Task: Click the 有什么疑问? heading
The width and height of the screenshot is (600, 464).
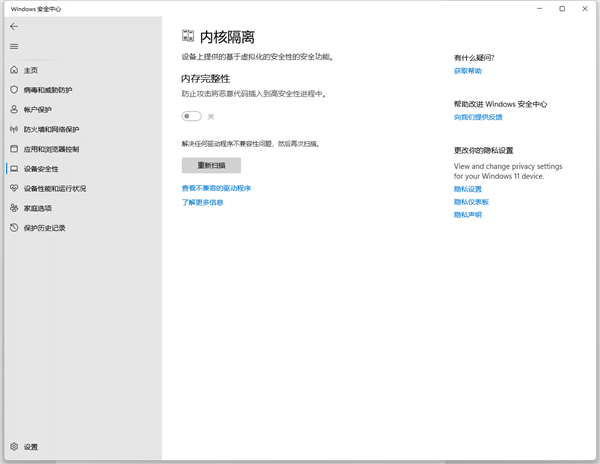Action: point(474,58)
